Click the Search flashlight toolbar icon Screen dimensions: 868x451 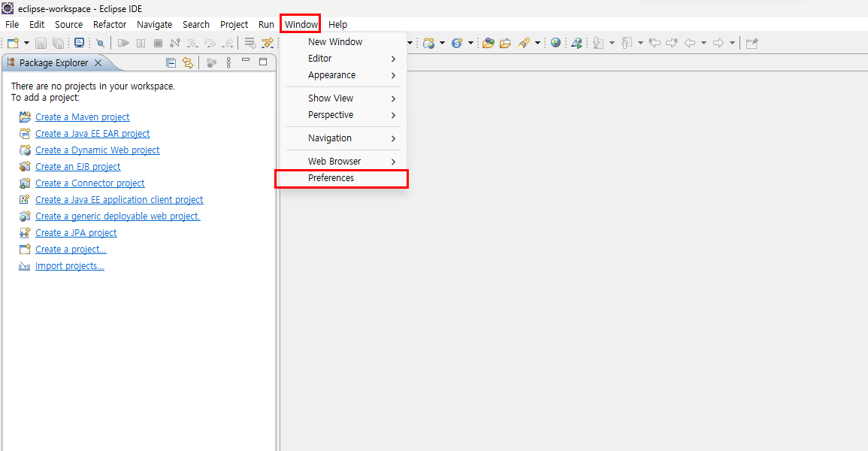(x=524, y=43)
